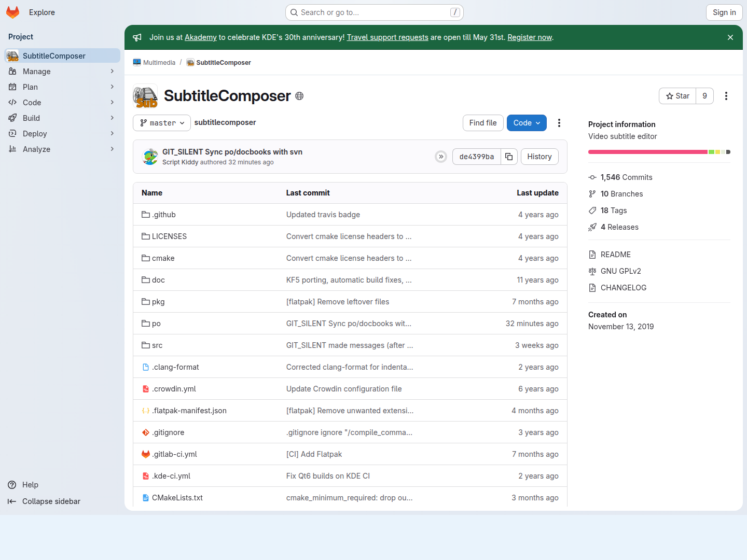
Task: Click the Branches icon in project info
Action: coord(592,194)
